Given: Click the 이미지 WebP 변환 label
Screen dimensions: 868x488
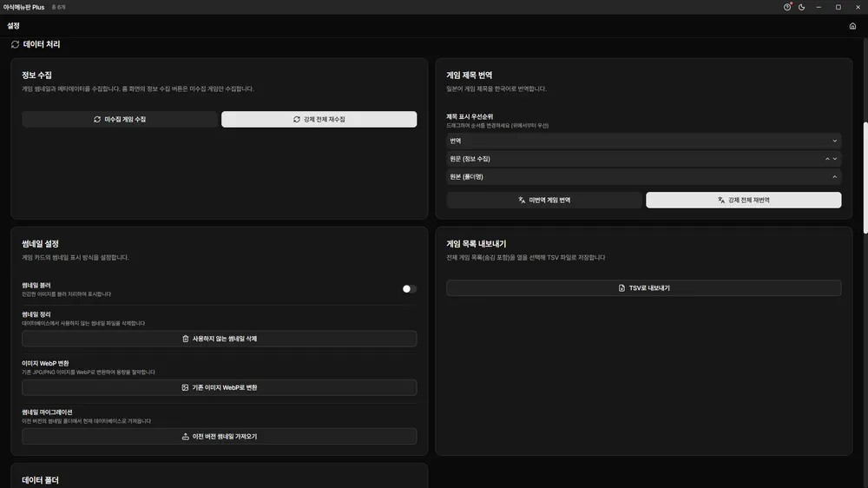Looking at the screenshot, I should (x=45, y=363).
